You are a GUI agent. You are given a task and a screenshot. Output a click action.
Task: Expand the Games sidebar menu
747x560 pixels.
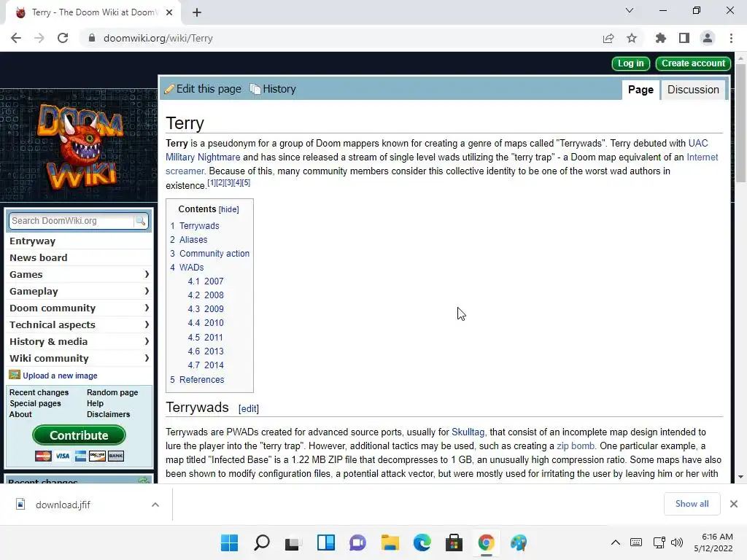pyautogui.click(x=79, y=274)
